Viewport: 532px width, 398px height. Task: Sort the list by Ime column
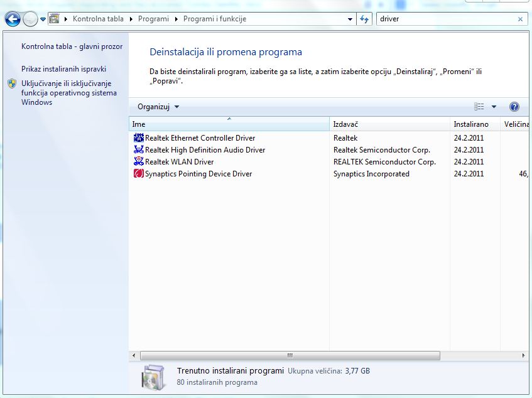(x=229, y=124)
